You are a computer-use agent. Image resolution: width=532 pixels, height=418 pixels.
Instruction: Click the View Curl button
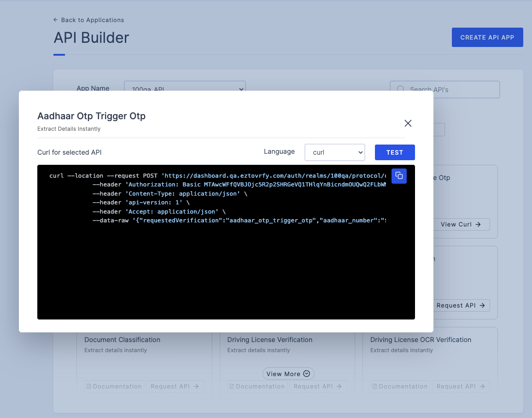(x=461, y=224)
